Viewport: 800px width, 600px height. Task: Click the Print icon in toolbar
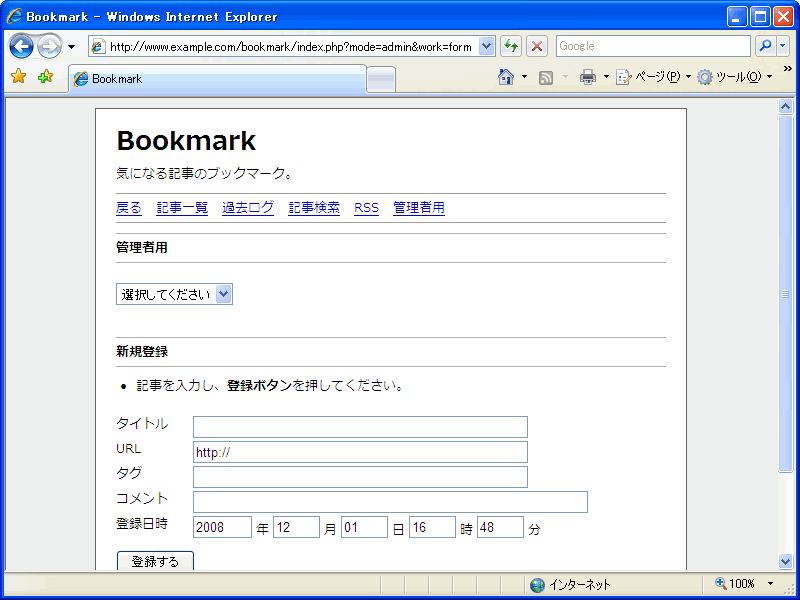[x=588, y=77]
